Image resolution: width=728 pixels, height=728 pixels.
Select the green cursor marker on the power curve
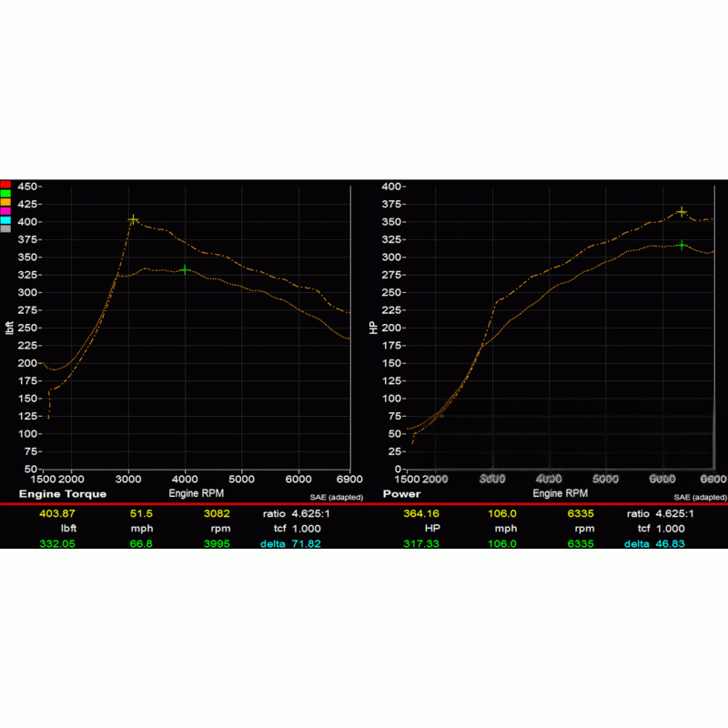[681, 245]
